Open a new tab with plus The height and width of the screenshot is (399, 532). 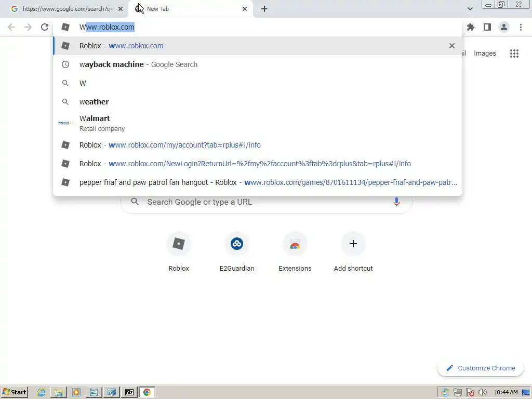pyautogui.click(x=264, y=9)
